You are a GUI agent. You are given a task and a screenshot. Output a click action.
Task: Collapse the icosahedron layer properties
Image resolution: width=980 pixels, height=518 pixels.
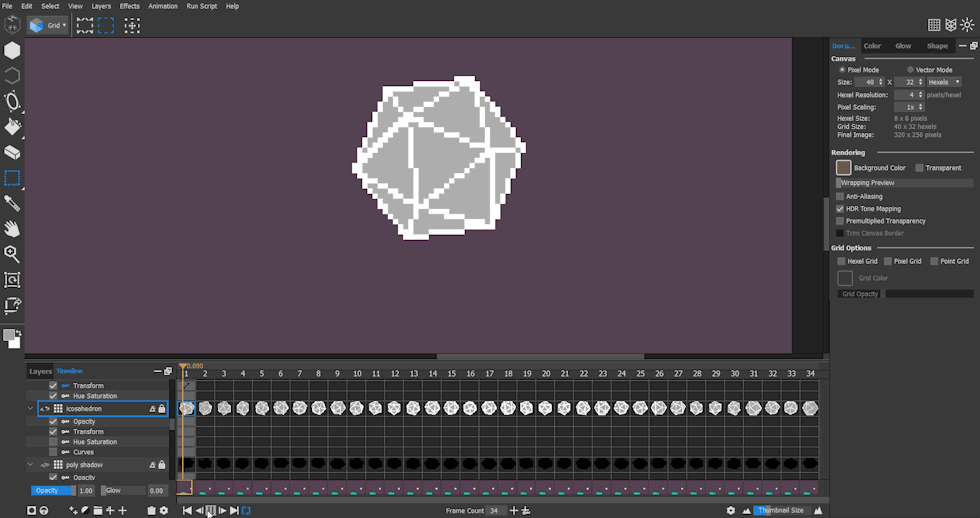click(x=31, y=409)
